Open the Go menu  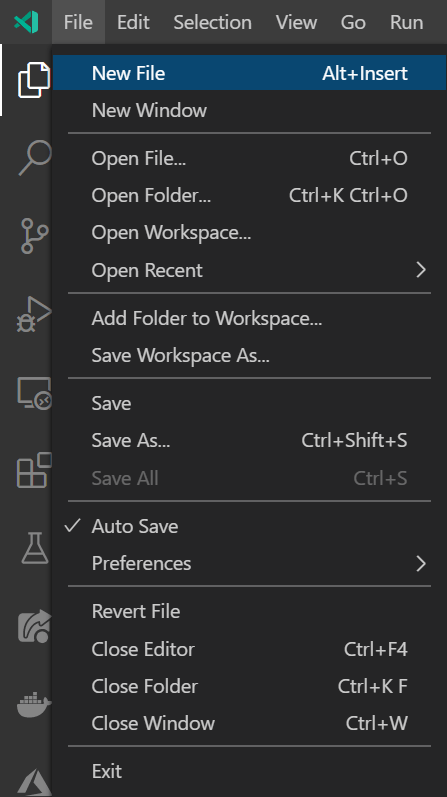coord(353,22)
